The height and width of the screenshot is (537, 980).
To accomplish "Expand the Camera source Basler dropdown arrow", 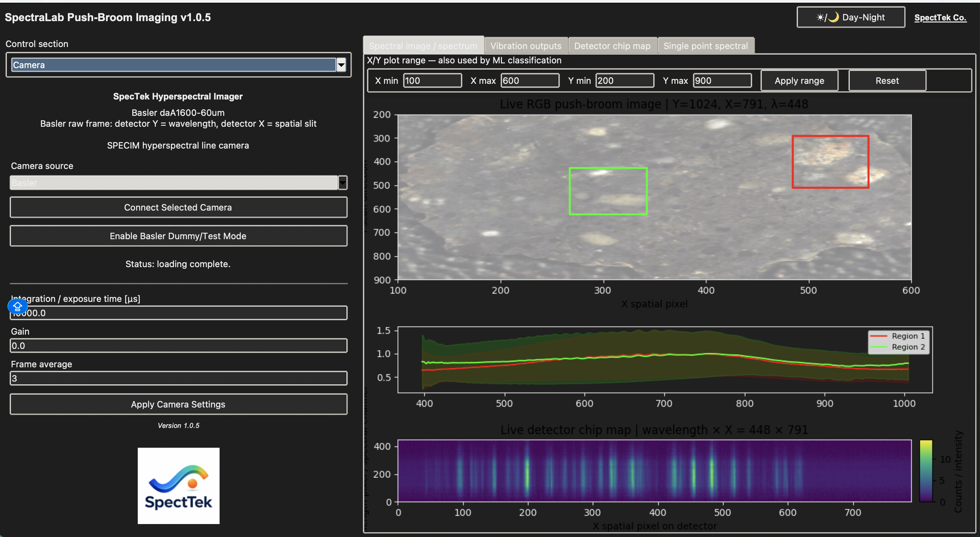I will click(342, 183).
